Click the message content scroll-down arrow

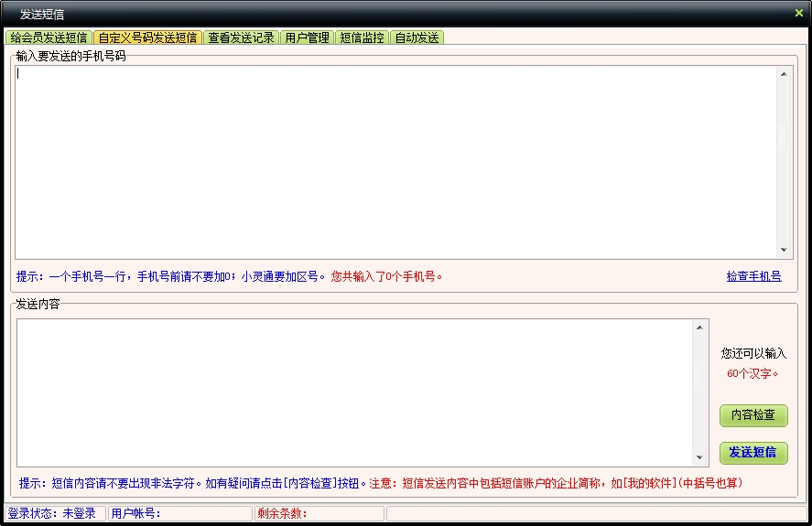(x=700, y=457)
